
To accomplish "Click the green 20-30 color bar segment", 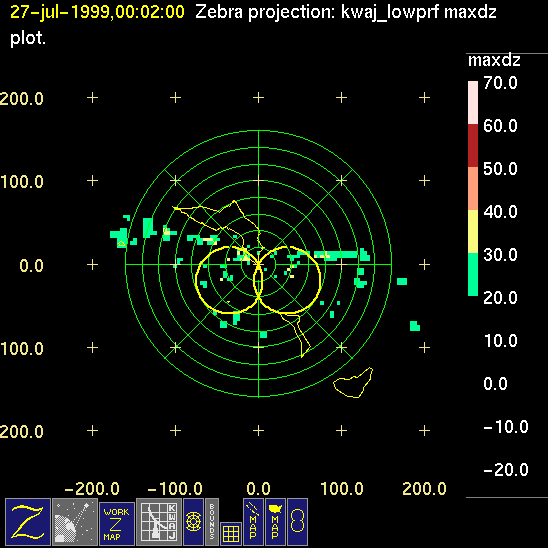I will (x=473, y=274).
